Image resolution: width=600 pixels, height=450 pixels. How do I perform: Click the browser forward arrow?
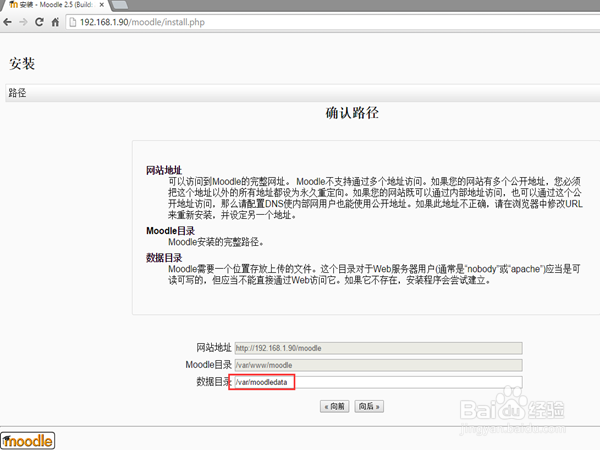click(x=23, y=22)
